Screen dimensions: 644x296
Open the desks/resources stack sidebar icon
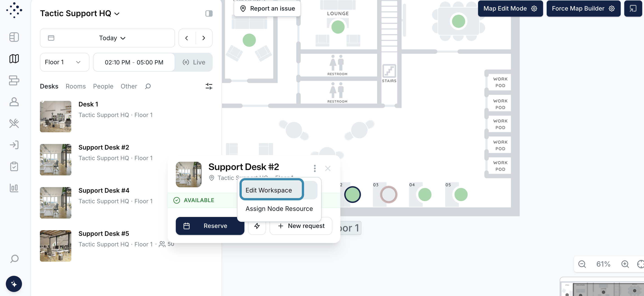[14, 80]
